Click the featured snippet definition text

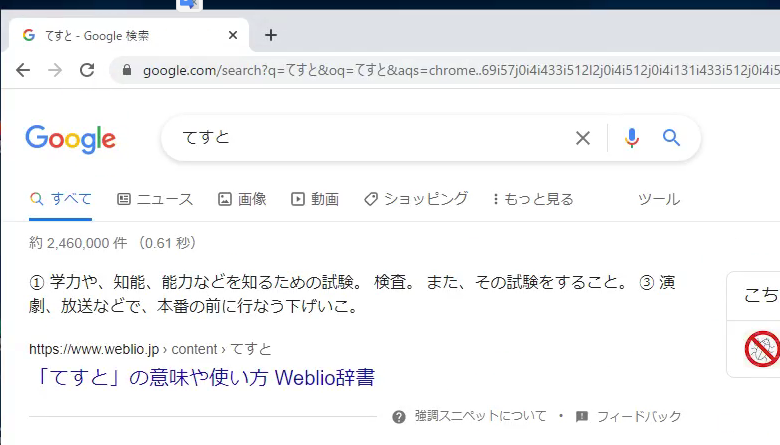tap(352, 294)
